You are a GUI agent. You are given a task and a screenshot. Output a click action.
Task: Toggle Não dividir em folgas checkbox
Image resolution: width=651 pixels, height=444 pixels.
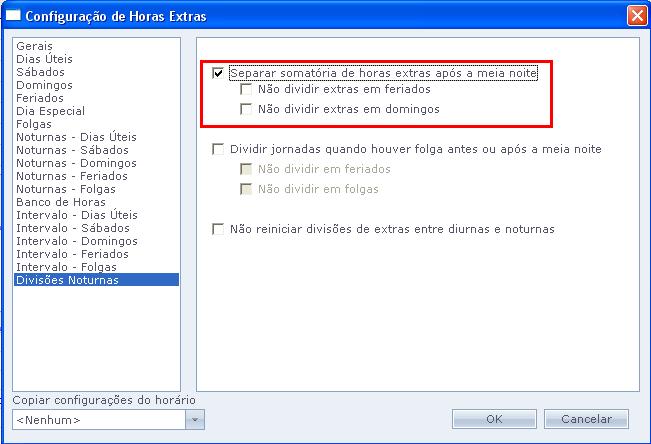click(x=246, y=189)
